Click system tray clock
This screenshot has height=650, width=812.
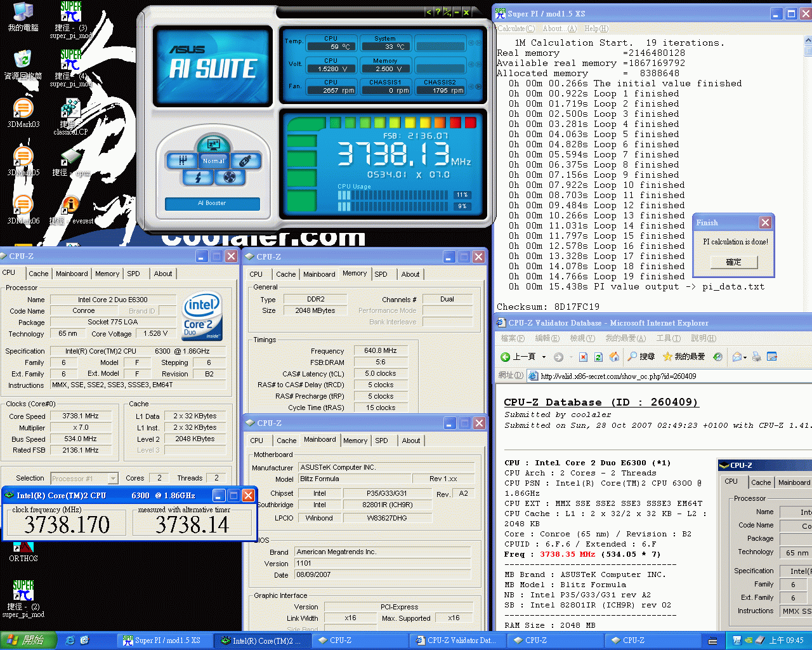tap(787, 640)
